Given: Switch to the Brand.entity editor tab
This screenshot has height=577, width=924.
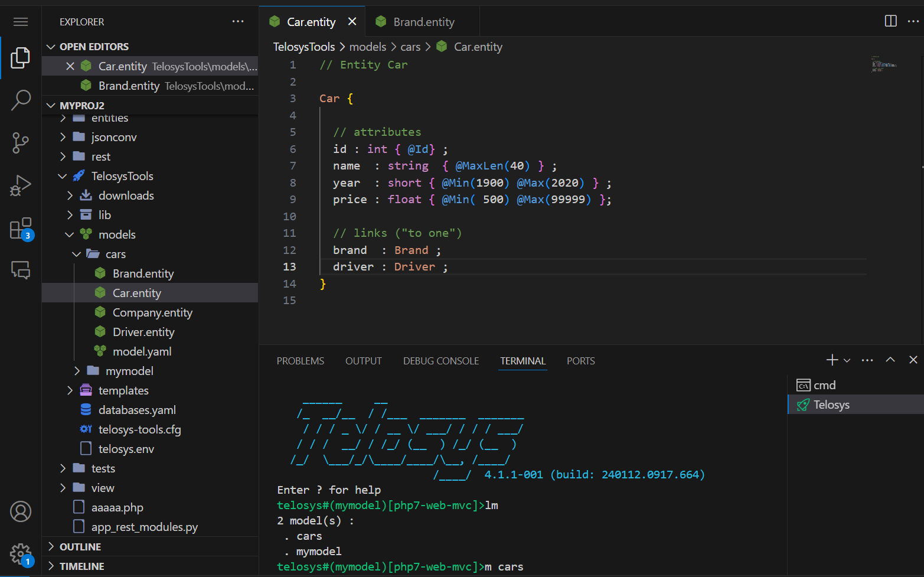Looking at the screenshot, I should 423,22.
